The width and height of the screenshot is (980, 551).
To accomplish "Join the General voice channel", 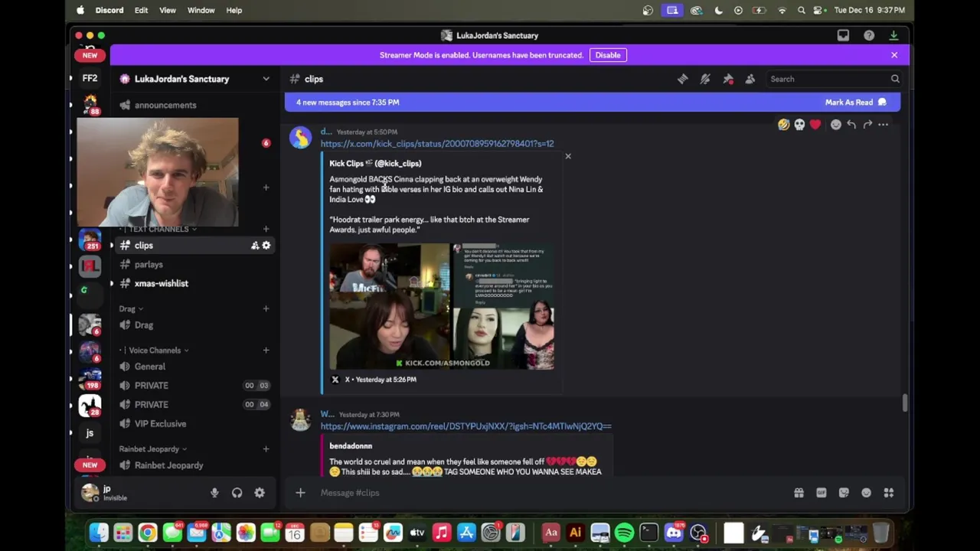I will tap(194, 367).
